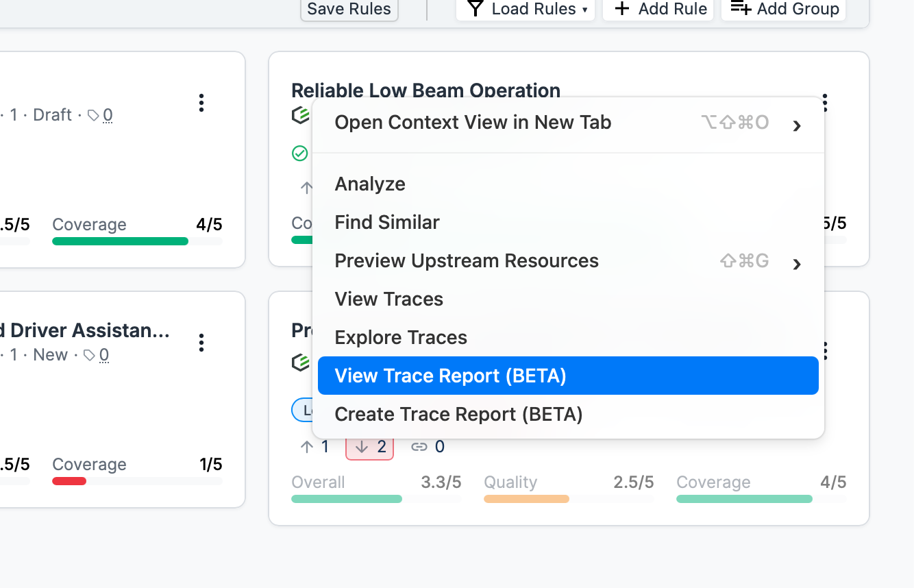Image resolution: width=914 pixels, height=588 pixels.
Task: Click the red Coverage 1/5 bar
Action: [137, 481]
